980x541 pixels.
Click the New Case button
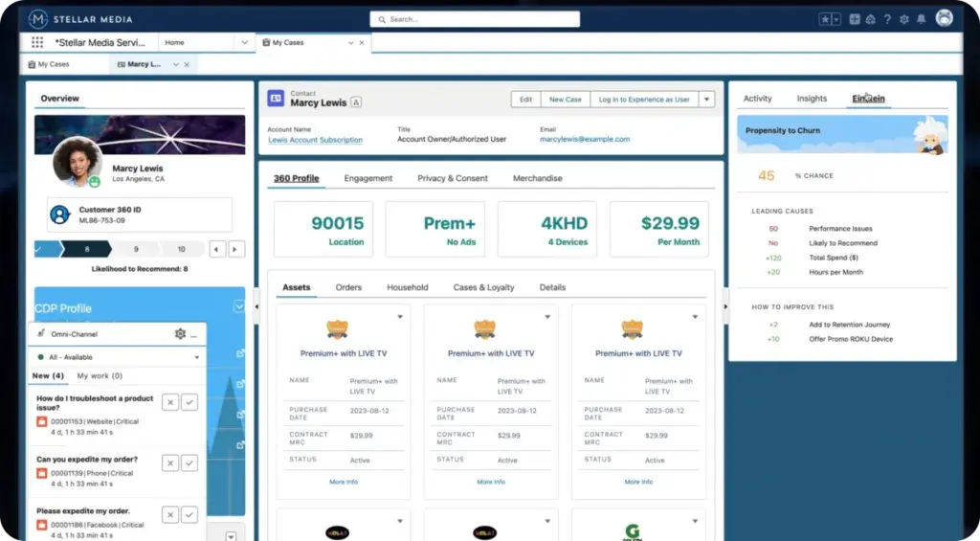[565, 100]
